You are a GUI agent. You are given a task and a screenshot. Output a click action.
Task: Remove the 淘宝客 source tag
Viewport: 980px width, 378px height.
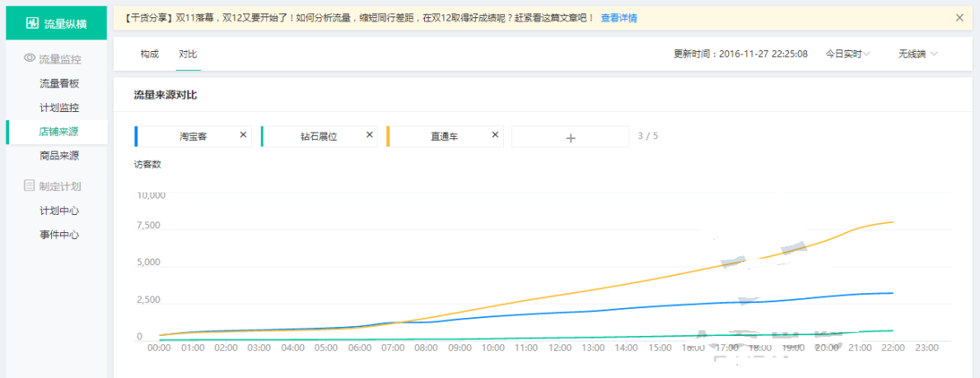[x=243, y=135]
